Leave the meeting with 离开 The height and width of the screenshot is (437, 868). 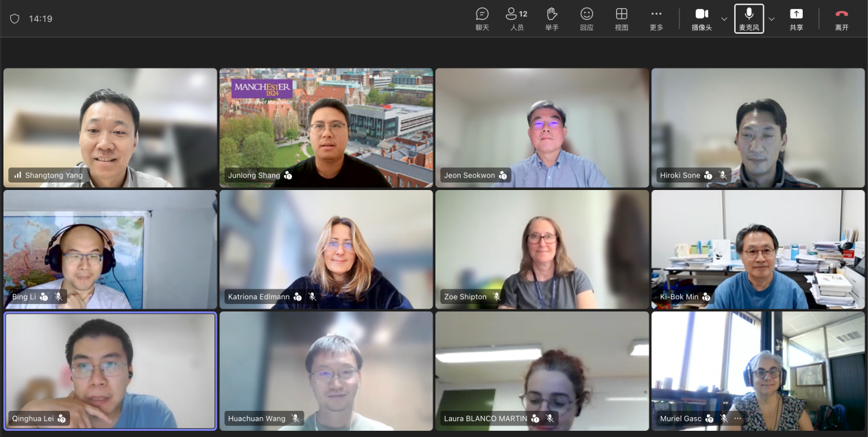click(x=842, y=19)
